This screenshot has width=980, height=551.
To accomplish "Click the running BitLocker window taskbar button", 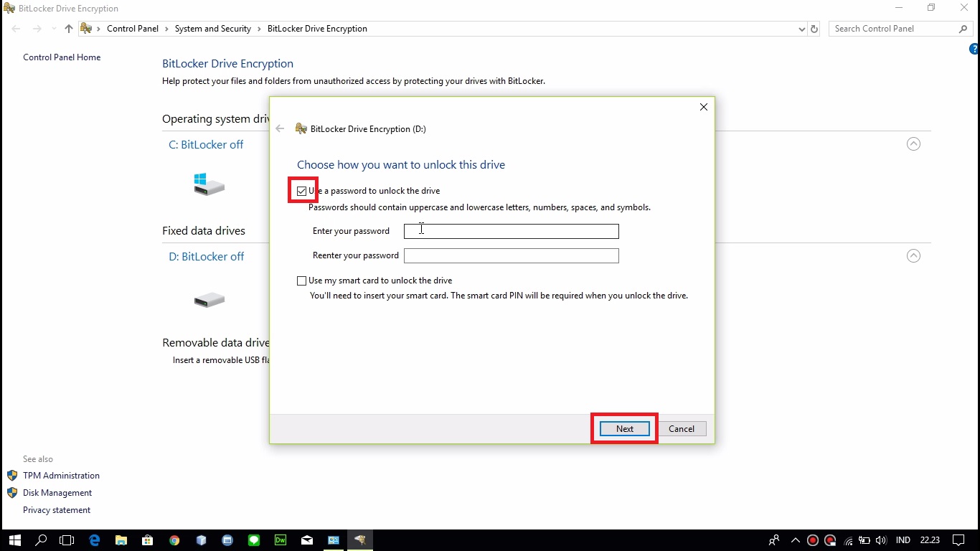I will tap(360, 540).
